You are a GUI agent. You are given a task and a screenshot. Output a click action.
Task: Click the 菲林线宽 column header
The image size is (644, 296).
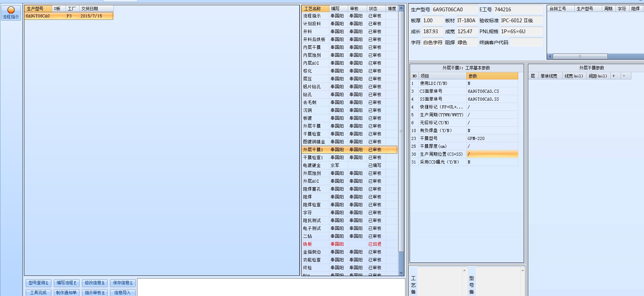point(550,76)
